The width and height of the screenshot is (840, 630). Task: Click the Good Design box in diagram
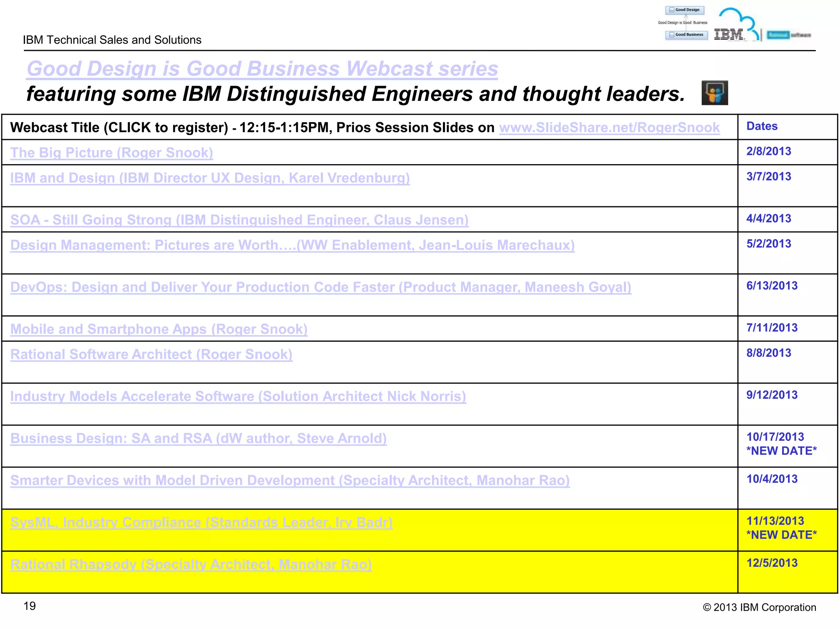point(685,10)
